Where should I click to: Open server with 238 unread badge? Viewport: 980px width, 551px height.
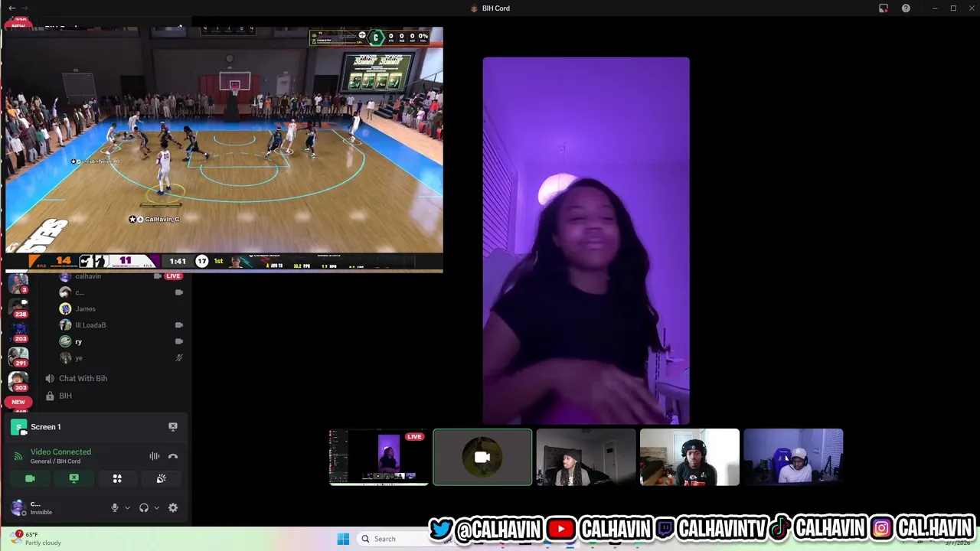click(18, 307)
